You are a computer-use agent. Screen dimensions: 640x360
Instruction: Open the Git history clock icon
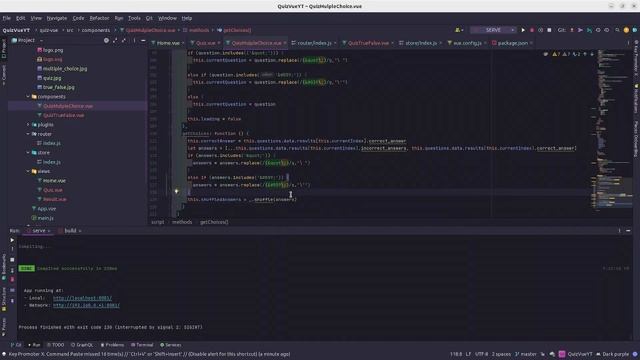click(x=598, y=30)
